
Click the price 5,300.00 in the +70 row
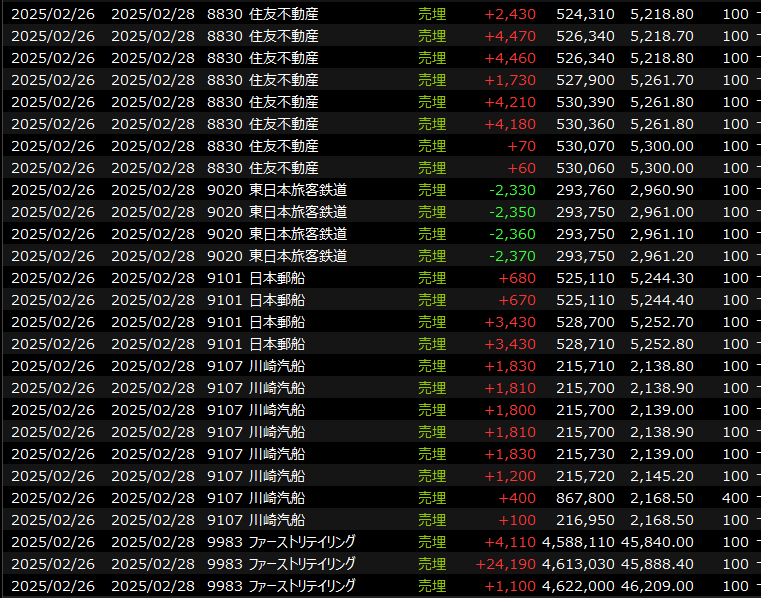(x=661, y=146)
